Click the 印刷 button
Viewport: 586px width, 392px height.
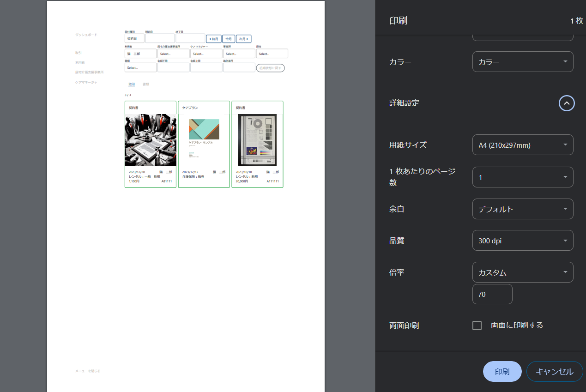pyautogui.click(x=502, y=371)
